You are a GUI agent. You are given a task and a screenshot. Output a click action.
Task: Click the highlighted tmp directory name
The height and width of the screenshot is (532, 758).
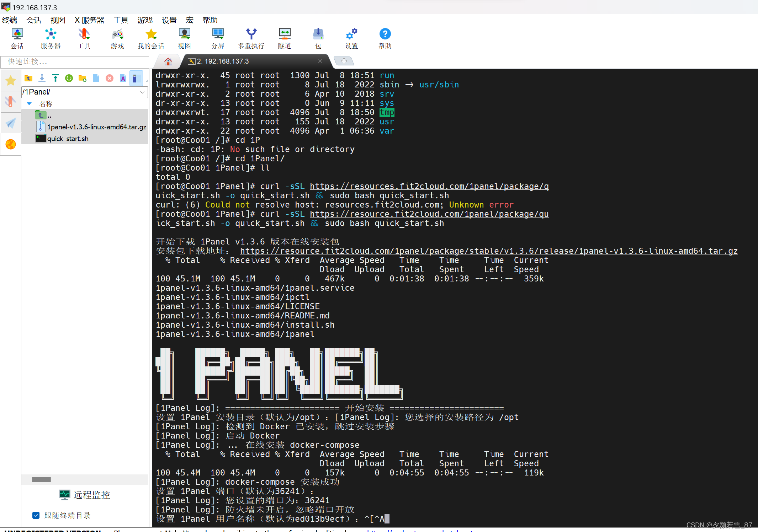tap(387, 112)
